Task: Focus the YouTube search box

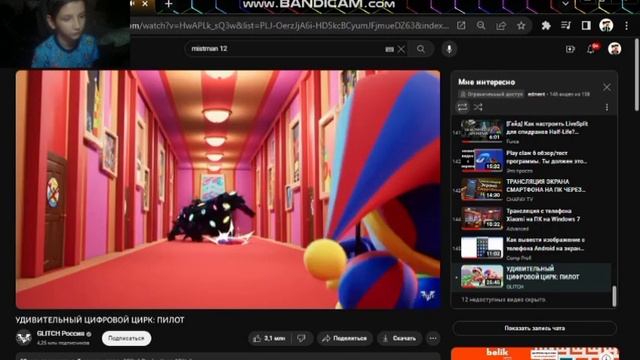Action: coord(286,49)
